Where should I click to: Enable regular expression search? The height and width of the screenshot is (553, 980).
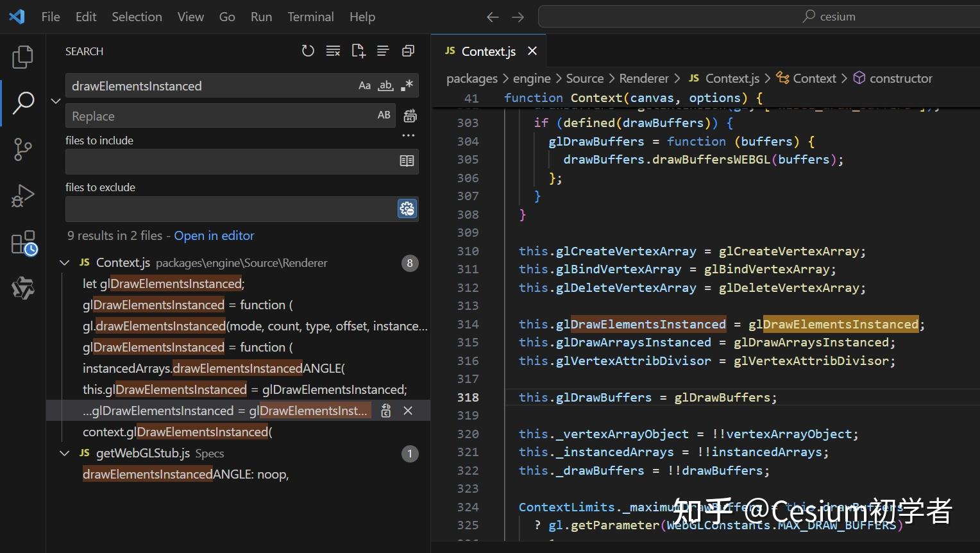407,85
